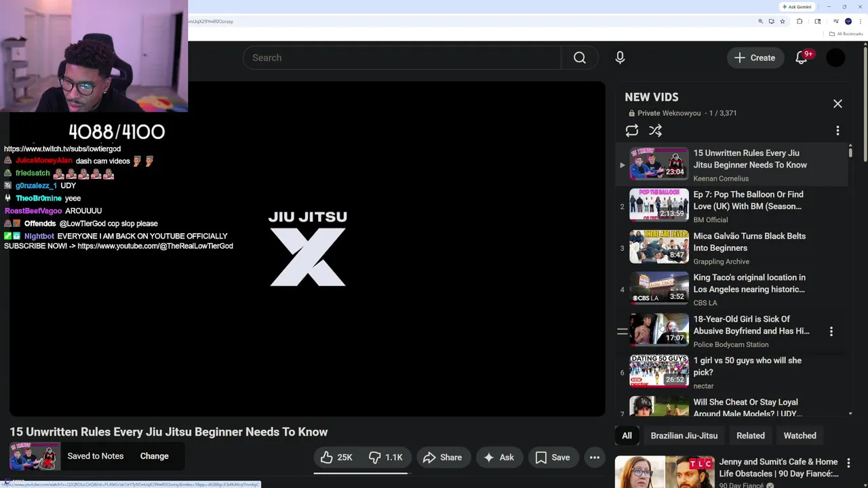Click the Weknowyou playlist owner name

click(x=682, y=113)
